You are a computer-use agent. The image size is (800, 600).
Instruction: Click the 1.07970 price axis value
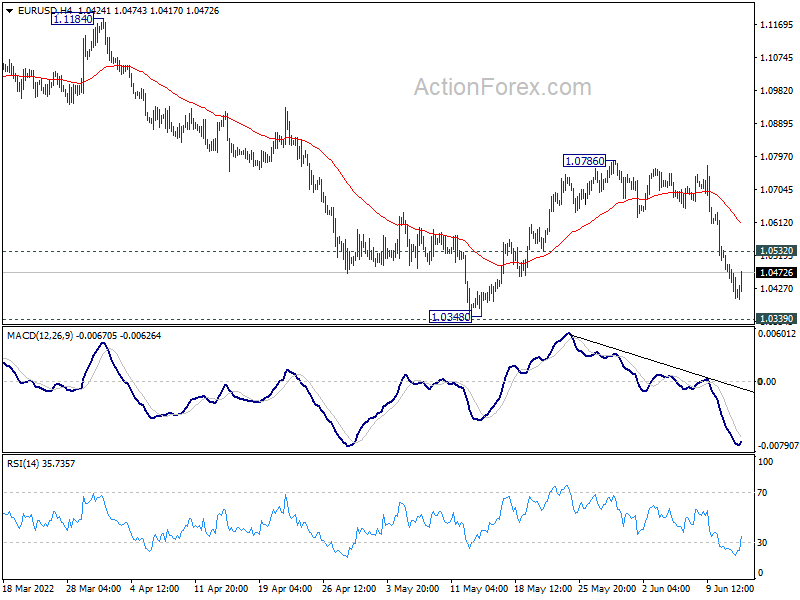[777, 157]
